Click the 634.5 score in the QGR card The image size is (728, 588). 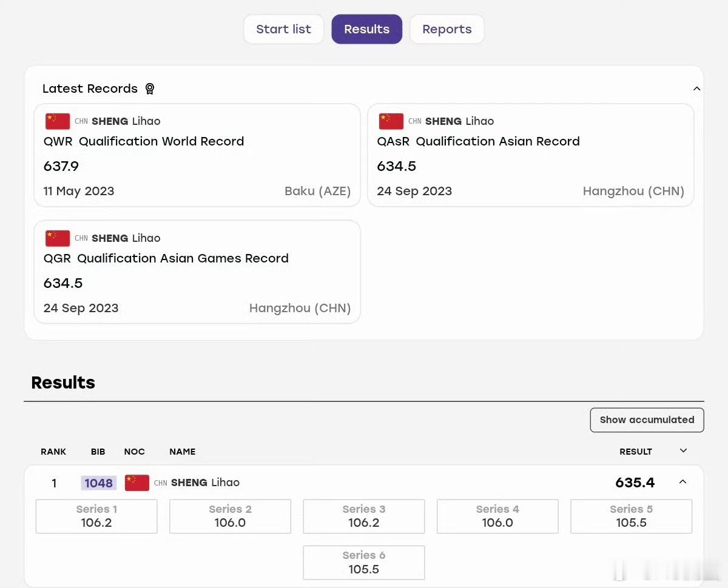[63, 283]
